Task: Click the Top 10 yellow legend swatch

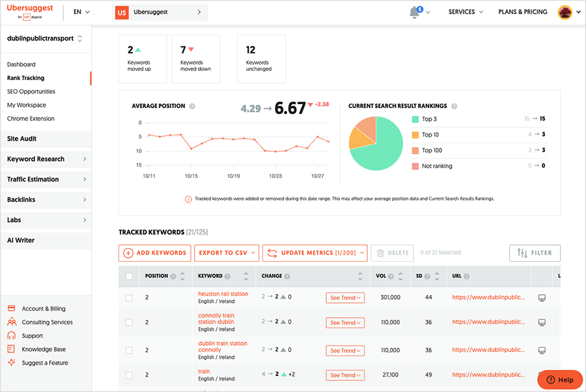Action: [x=415, y=135]
